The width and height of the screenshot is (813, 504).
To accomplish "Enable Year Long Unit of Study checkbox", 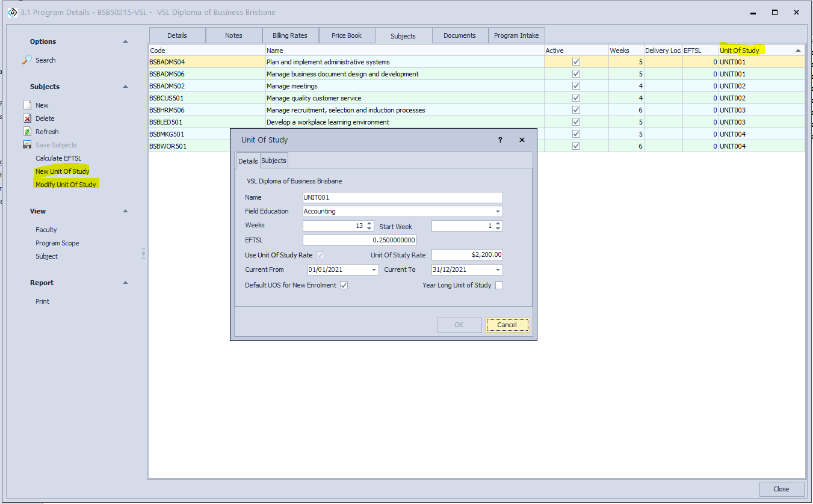I will (x=499, y=285).
